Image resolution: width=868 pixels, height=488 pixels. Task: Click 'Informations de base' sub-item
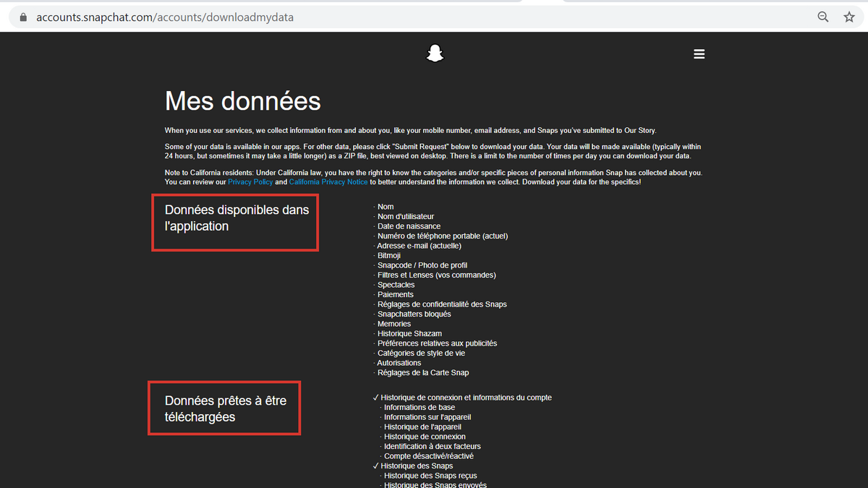point(419,408)
